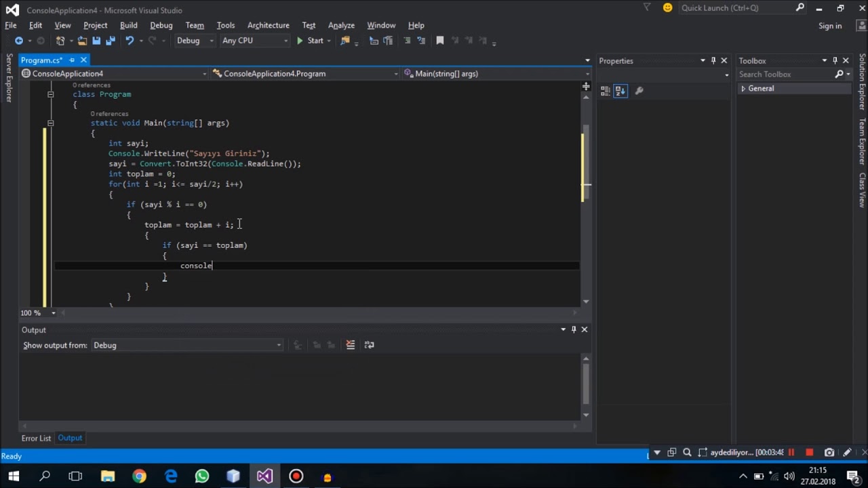Switch Properties to Alphabetical sort

(620, 91)
